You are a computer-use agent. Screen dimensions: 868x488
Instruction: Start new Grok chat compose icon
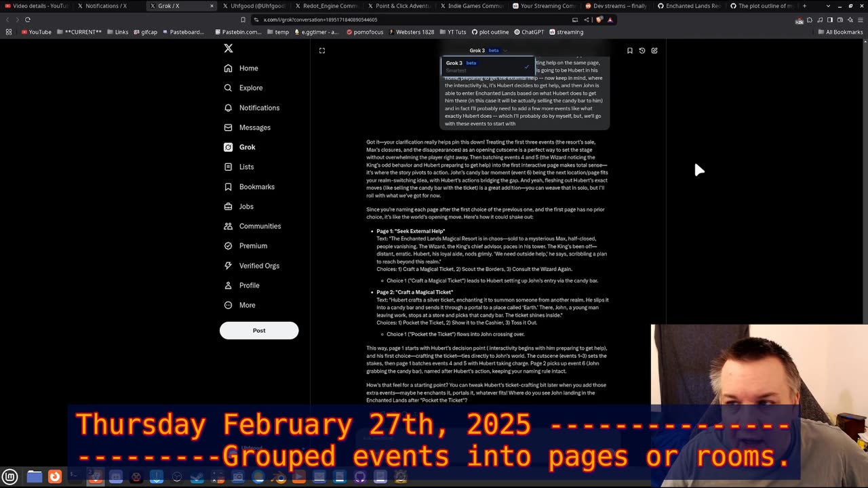pos(654,50)
